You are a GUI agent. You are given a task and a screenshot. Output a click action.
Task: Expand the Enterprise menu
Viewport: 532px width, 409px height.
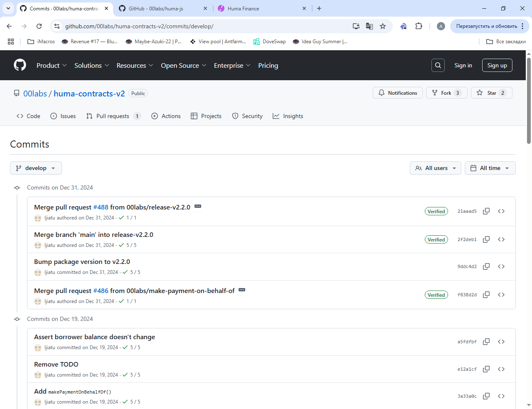232,65
